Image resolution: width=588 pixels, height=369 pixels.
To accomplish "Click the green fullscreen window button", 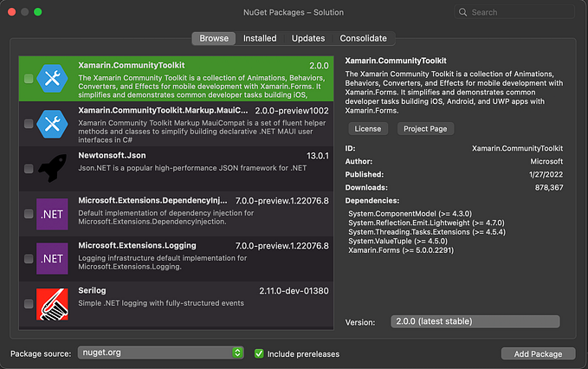I will pos(38,12).
